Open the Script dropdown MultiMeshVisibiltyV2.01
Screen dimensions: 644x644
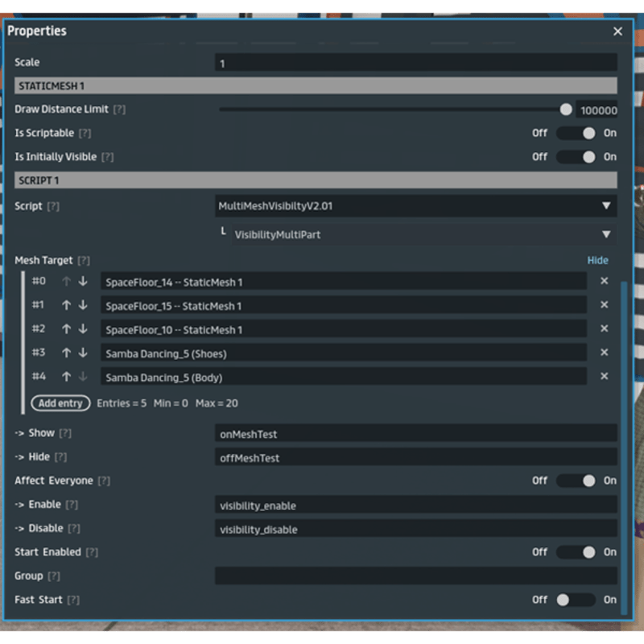(x=415, y=206)
